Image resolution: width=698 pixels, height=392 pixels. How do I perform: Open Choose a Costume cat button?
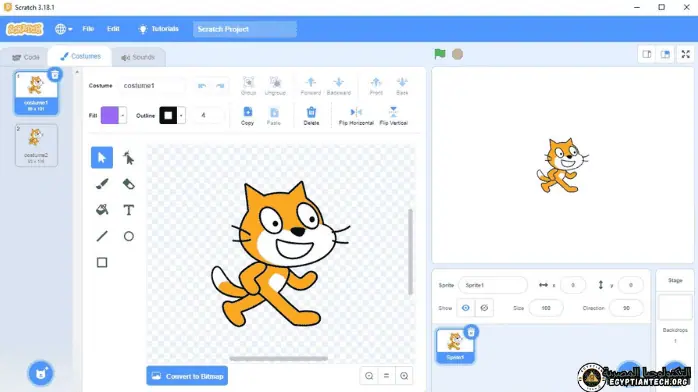tap(41, 373)
